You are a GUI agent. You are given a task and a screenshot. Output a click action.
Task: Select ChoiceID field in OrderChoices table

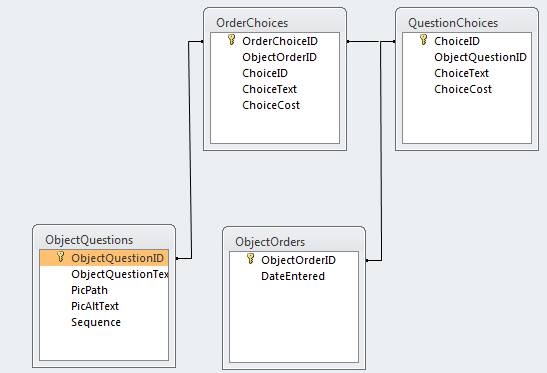(265, 73)
